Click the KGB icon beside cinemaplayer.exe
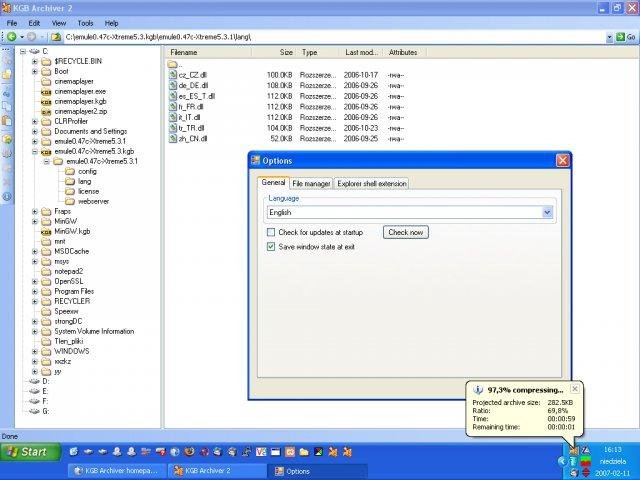This screenshot has height=480, width=640. click(x=46, y=92)
